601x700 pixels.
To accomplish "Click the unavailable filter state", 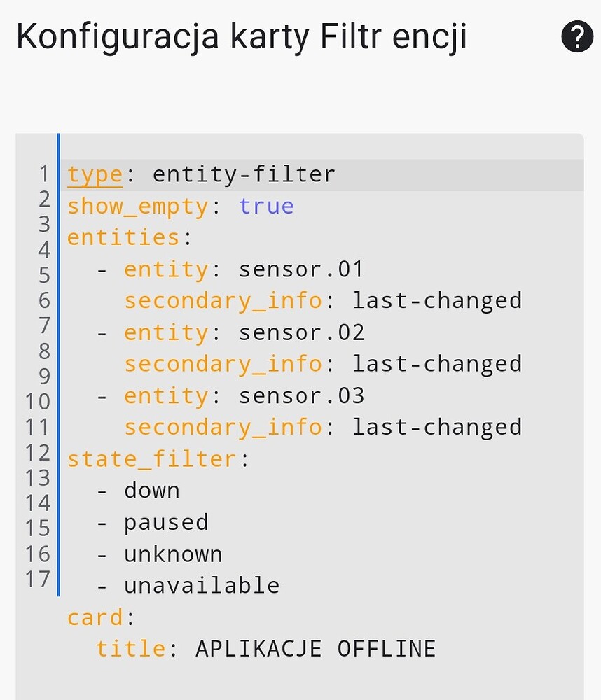I will pos(202,585).
